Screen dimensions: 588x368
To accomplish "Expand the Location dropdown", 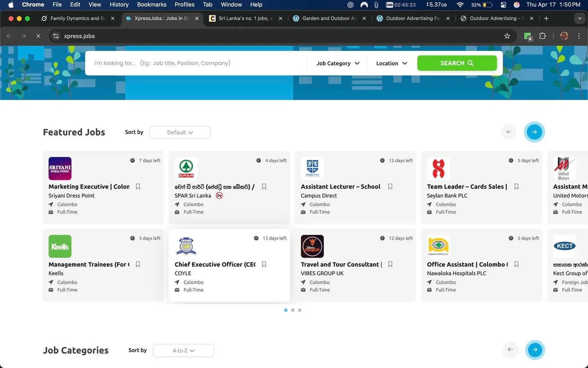I will pos(391,63).
